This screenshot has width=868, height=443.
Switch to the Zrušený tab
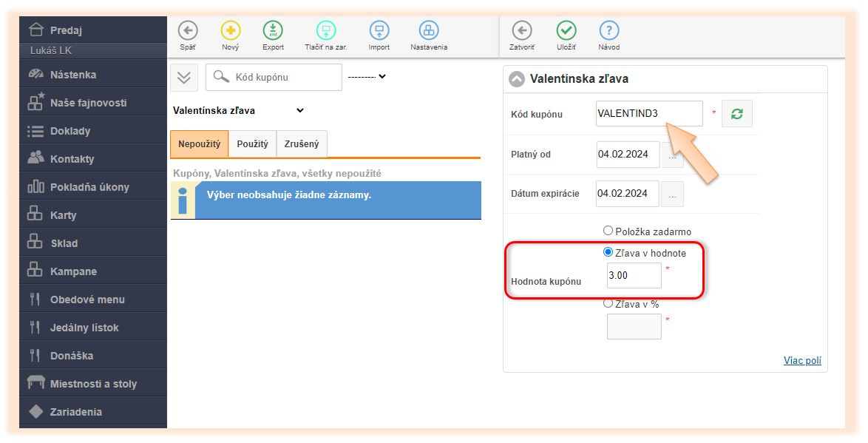pos(302,144)
